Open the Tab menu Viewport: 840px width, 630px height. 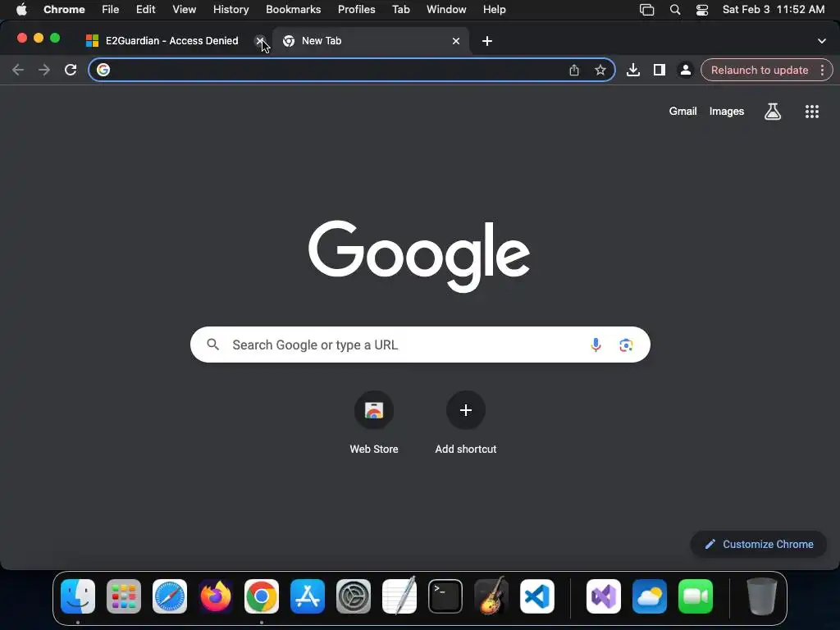click(400, 9)
